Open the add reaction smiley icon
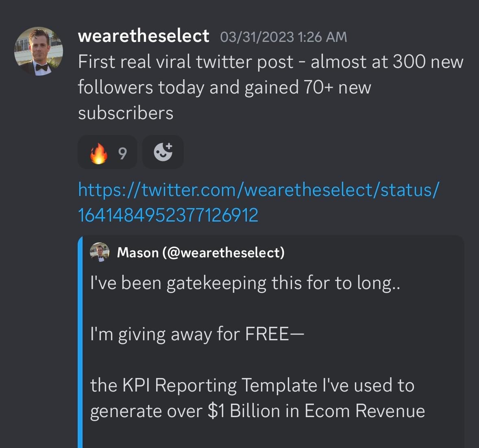The width and height of the screenshot is (479, 448). click(163, 152)
